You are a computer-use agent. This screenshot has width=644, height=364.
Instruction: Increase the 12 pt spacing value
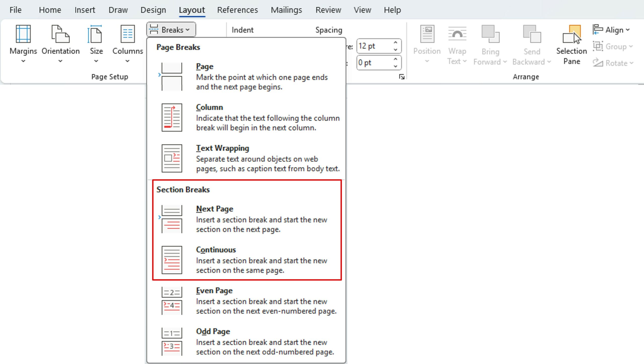[395, 43]
